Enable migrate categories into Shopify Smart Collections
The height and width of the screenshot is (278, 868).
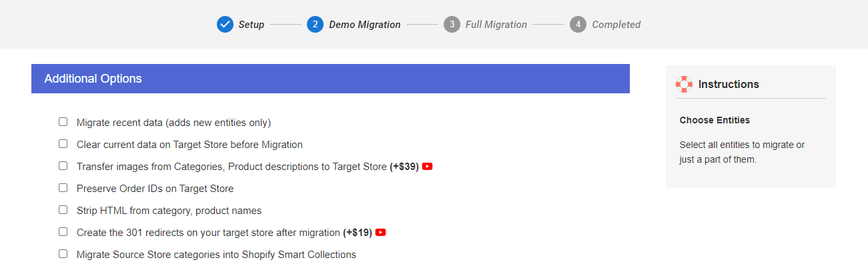(x=63, y=254)
